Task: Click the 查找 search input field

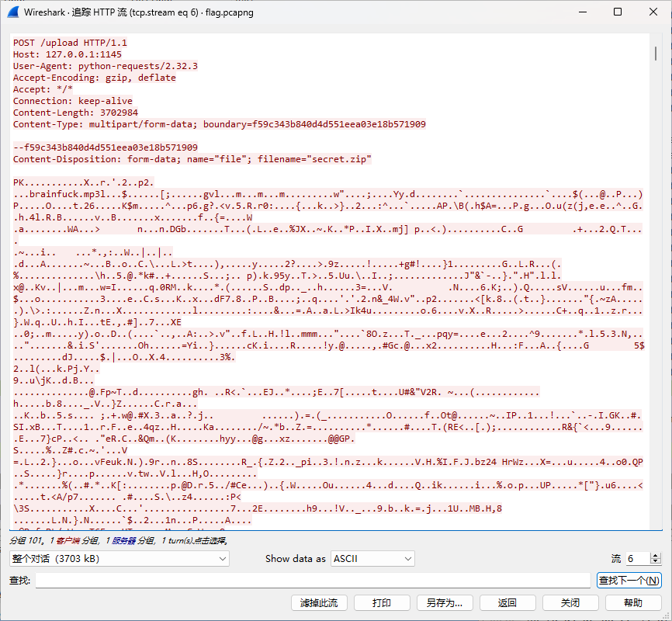Action: pos(313,580)
